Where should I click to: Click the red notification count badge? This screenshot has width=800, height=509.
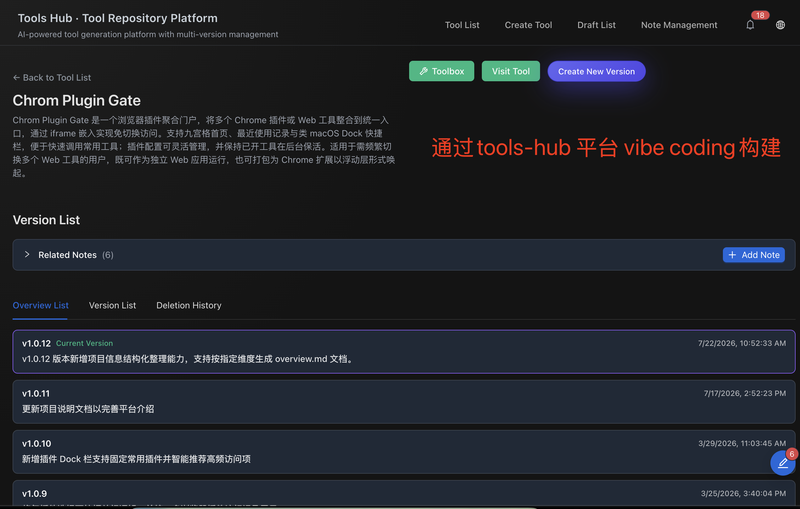pyautogui.click(x=760, y=15)
